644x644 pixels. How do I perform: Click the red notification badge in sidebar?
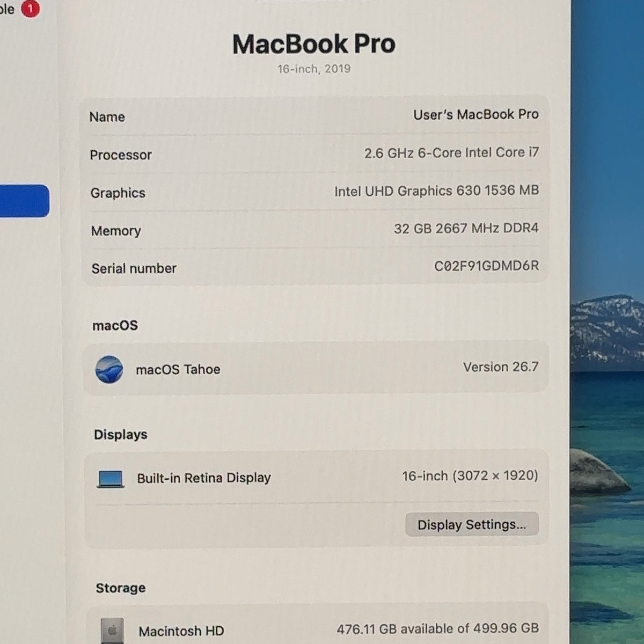pos(31,9)
